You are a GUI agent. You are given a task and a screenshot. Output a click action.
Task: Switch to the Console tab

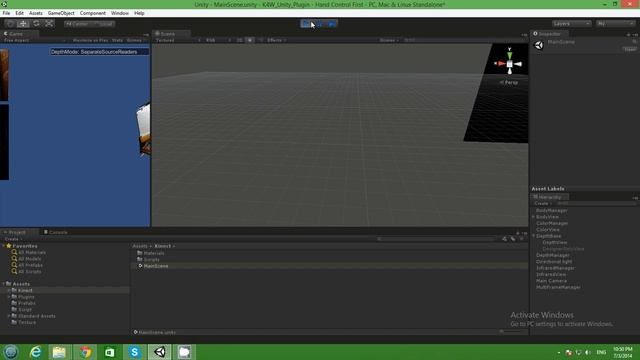coord(56,232)
